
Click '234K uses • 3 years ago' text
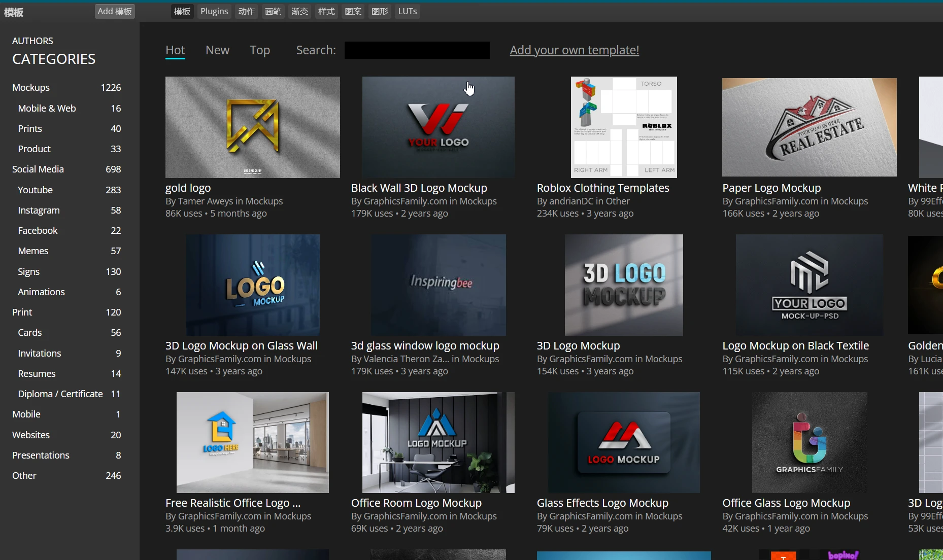[x=585, y=214]
